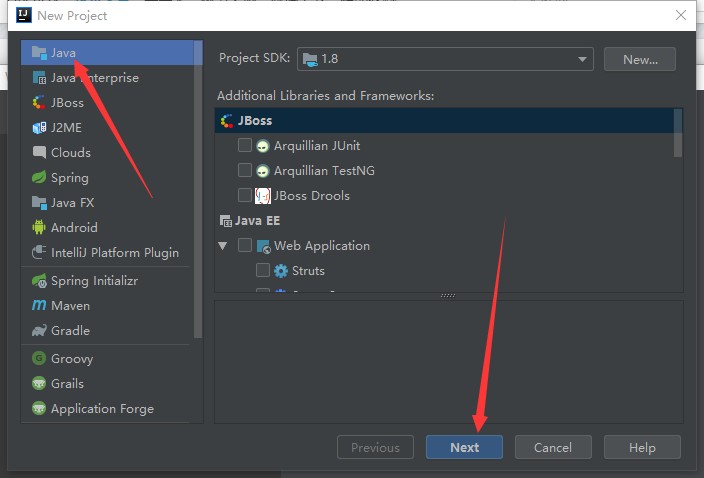
Task: Click the frameworks list scrollbar
Action: (x=678, y=133)
